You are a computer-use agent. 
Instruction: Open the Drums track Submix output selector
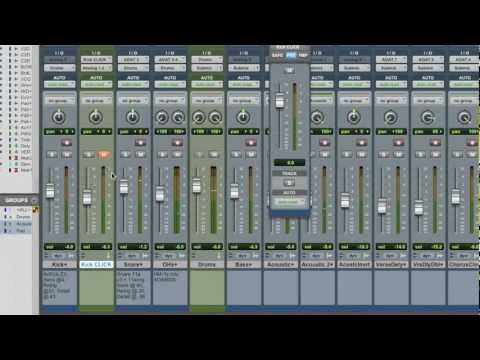click(207, 68)
